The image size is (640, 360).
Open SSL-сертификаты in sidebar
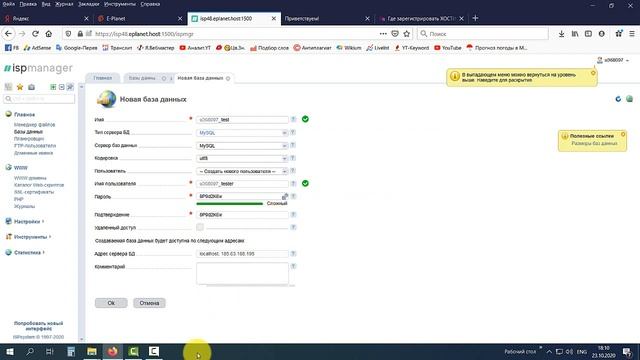pos(34,192)
